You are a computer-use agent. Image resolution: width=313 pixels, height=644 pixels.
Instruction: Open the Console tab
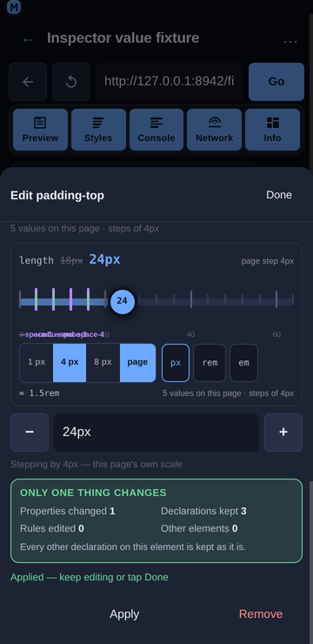click(x=156, y=130)
